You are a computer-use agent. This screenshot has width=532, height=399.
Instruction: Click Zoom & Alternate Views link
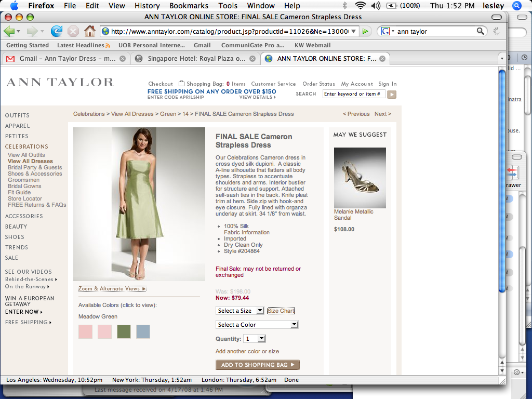click(x=112, y=289)
